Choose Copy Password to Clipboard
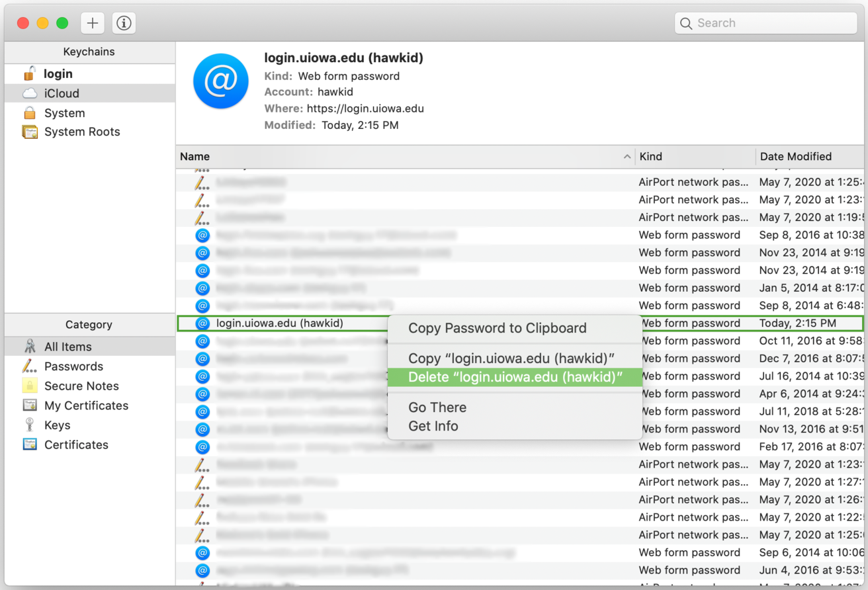Screen dimensions: 868x590 (497, 327)
